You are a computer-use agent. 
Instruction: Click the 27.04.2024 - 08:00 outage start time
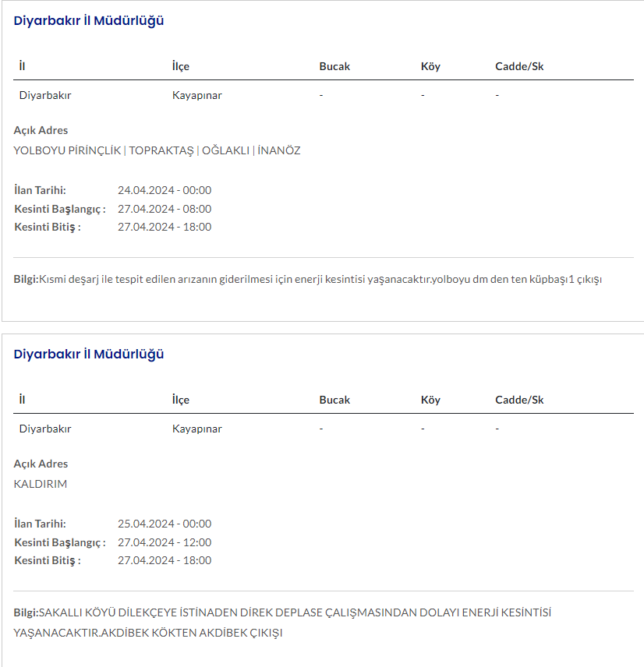[x=165, y=209]
